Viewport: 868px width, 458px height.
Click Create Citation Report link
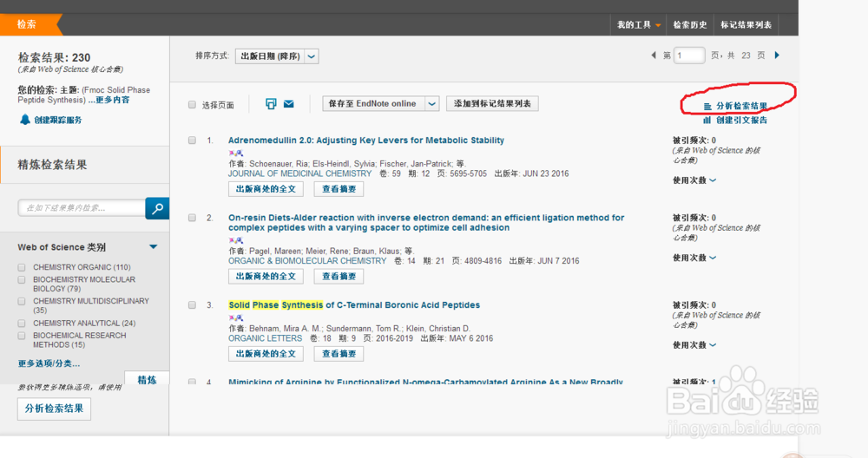(742, 120)
